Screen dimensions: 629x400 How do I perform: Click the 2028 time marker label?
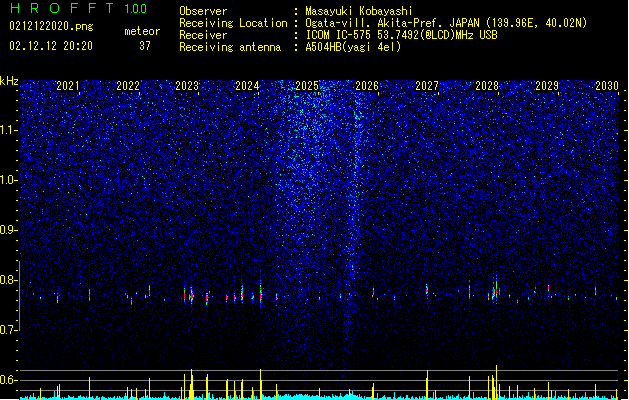coord(487,85)
